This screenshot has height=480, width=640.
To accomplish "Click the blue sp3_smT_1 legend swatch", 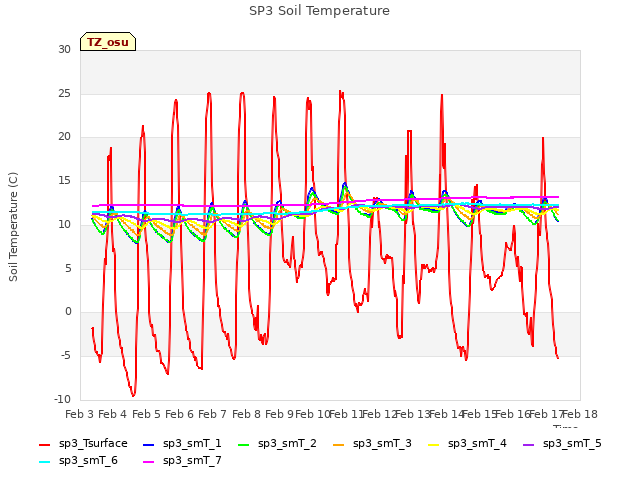I will pyautogui.click(x=149, y=445).
